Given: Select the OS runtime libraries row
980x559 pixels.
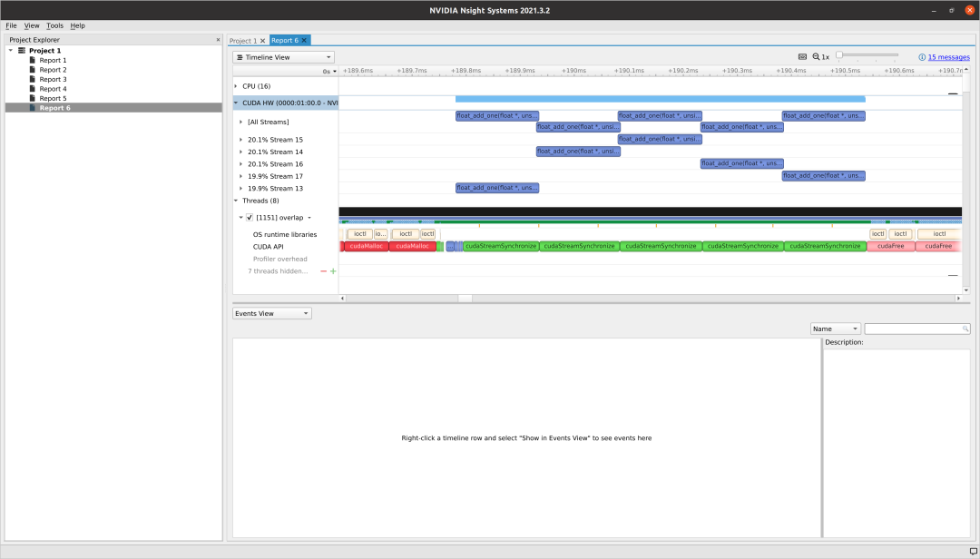Looking at the screenshot, I should 285,234.
